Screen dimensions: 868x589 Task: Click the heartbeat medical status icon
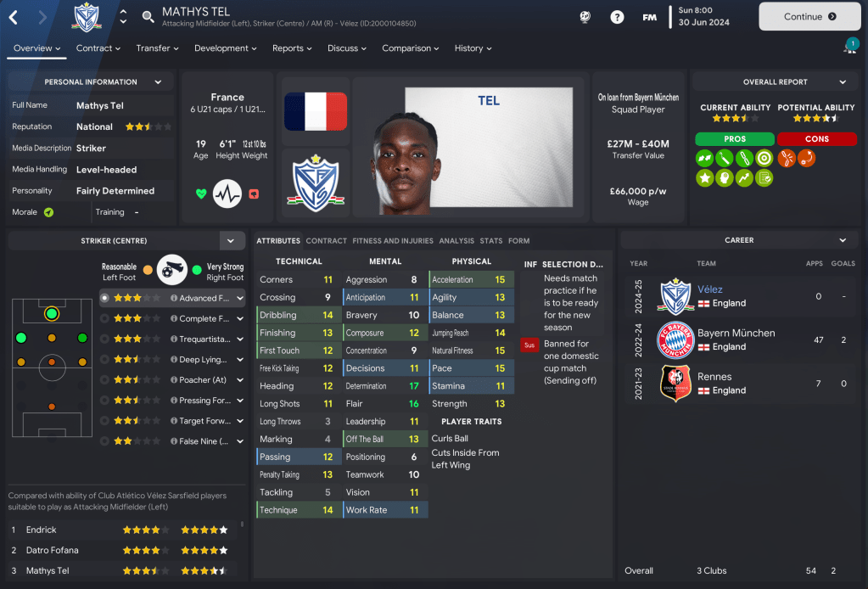(227, 194)
